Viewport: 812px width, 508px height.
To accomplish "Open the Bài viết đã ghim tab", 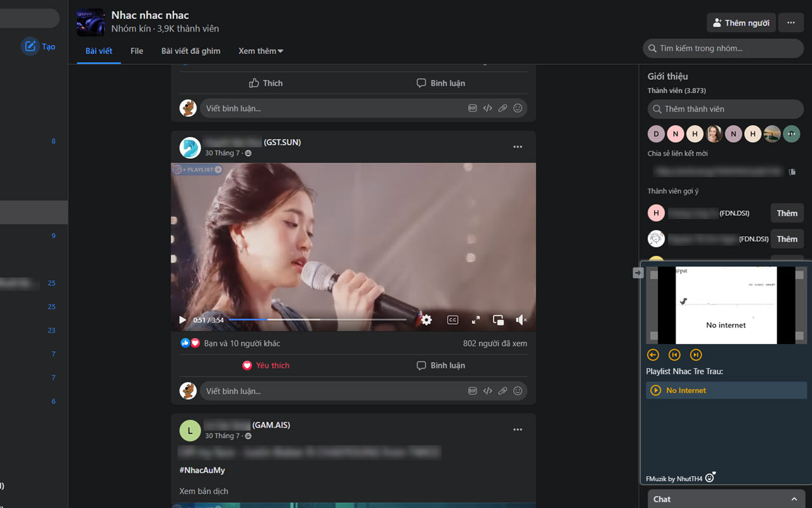I will point(191,51).
